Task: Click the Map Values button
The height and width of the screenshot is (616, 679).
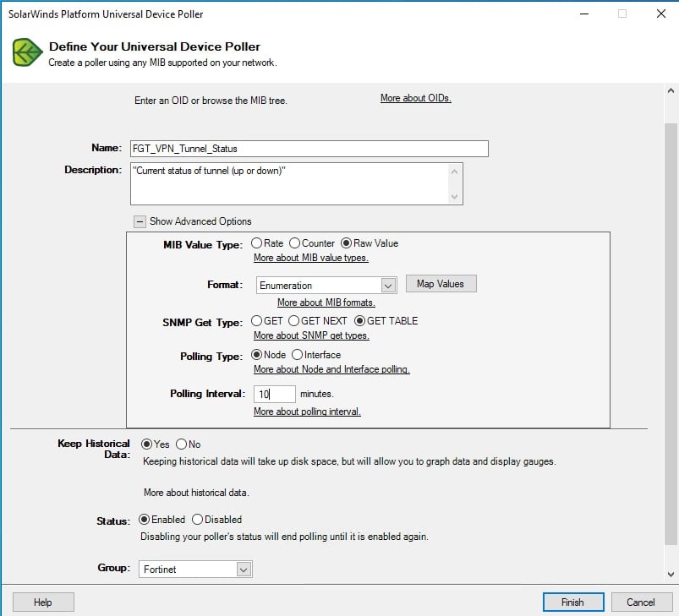Action: (x=441, y=284)
